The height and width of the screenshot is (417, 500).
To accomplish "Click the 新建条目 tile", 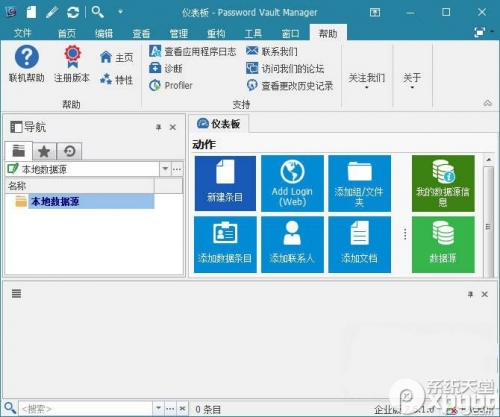I will 225,183.
